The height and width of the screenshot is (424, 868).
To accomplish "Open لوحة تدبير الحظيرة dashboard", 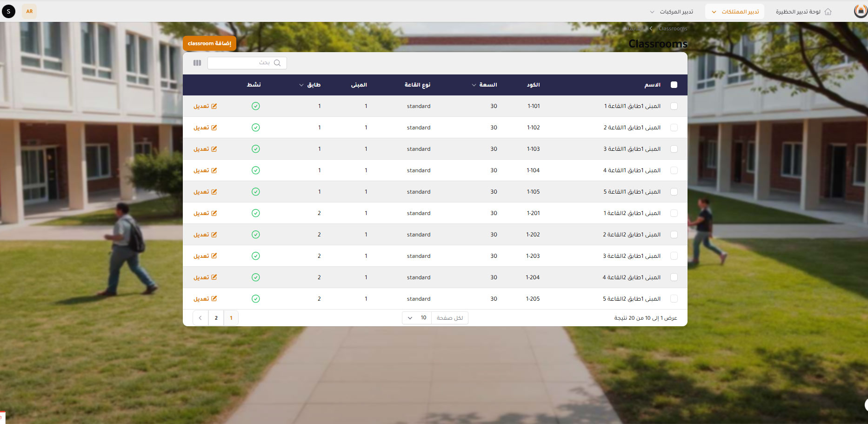I will [798, 12].
